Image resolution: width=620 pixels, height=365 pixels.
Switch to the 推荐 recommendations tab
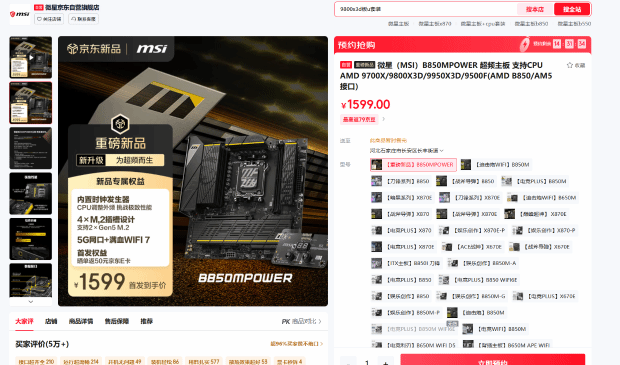tap(146, 321)
